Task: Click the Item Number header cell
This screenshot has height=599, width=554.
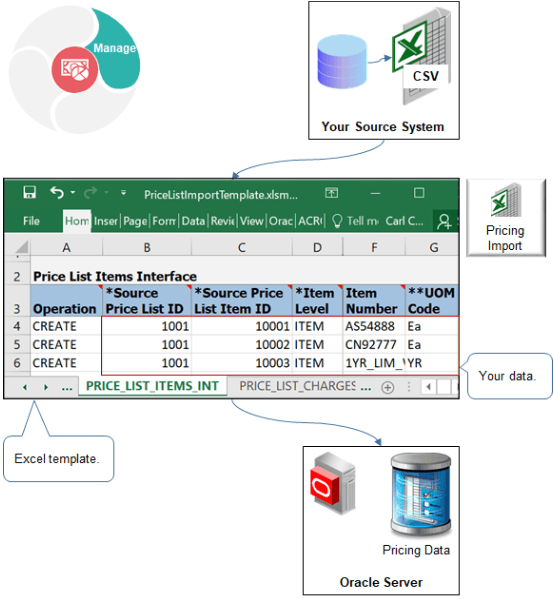Action: (x=374, y=300)
